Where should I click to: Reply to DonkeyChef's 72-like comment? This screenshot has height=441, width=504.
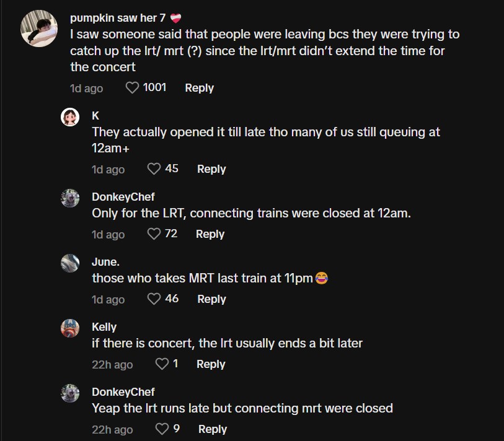(x=210, y=234)
